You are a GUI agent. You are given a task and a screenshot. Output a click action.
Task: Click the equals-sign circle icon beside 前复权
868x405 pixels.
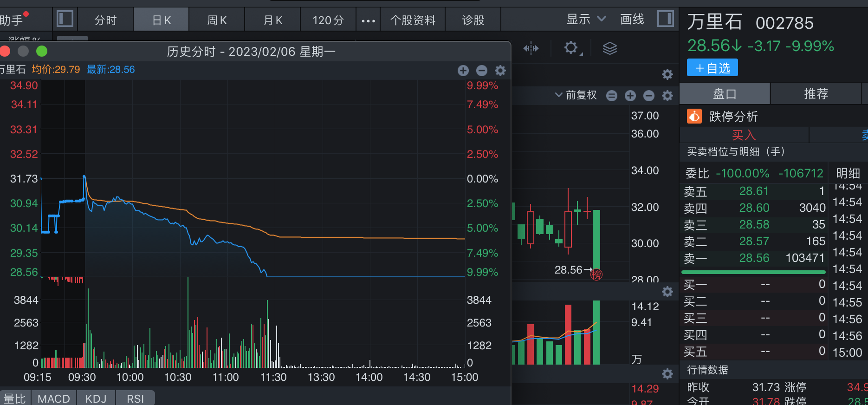pyautogui.click(x=612, y=96)
